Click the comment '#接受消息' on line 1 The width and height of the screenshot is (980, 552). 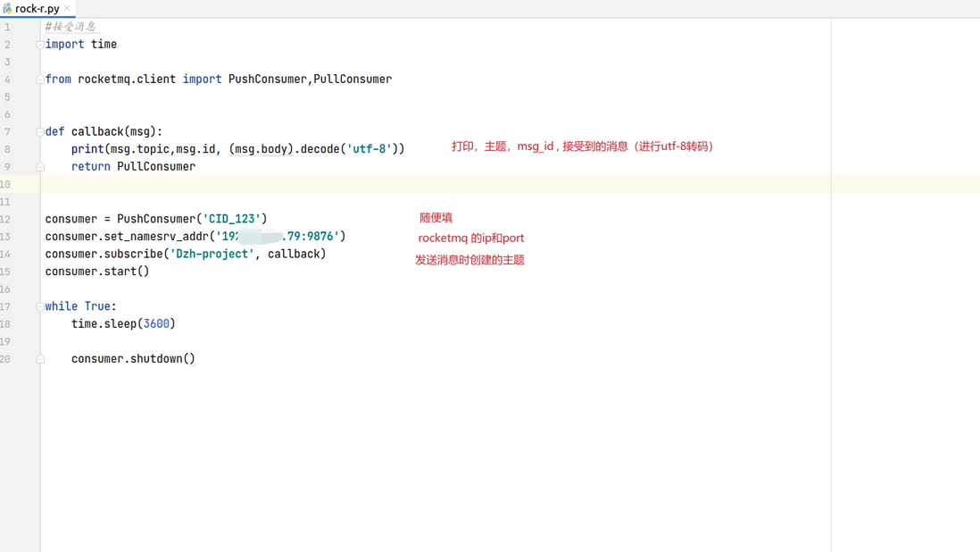[x=71, y=26]
